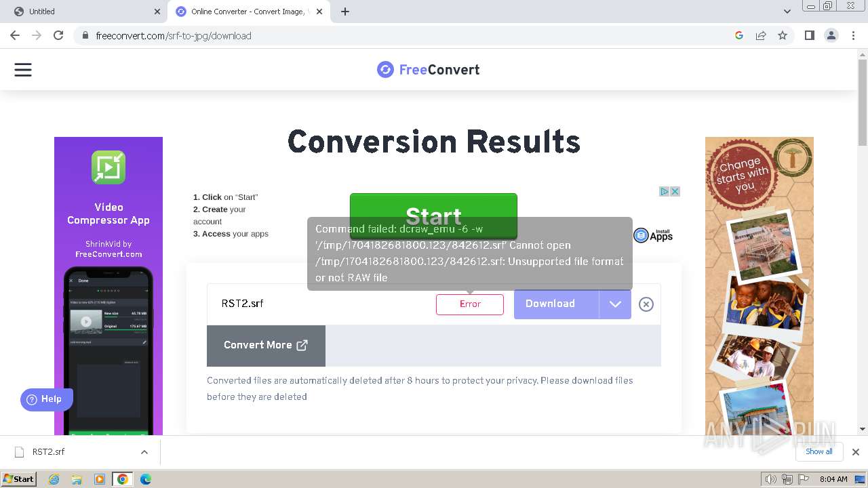The image size is (868, 488).
Task: Open the Help chat button
Action: (46, 399)
